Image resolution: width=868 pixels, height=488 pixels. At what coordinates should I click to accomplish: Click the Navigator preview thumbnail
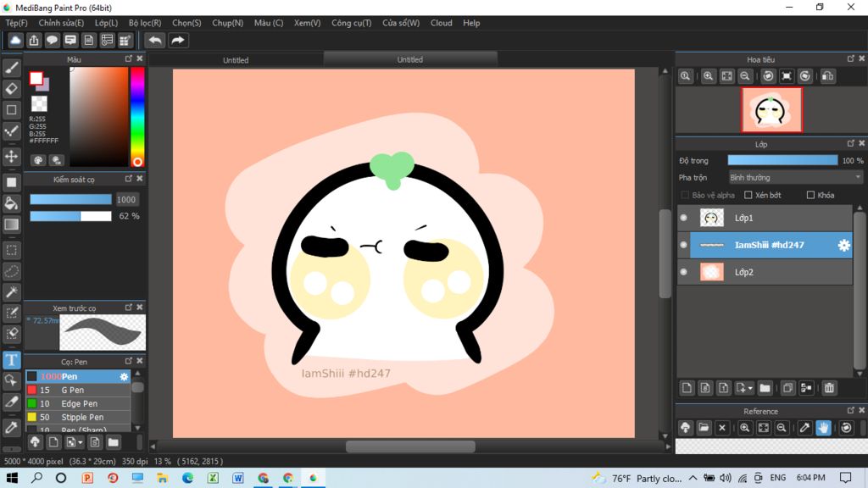pos(771,109)
